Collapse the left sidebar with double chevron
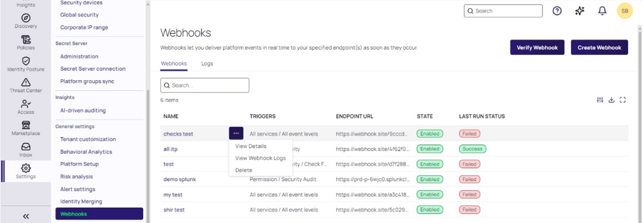The image size is (644, 223). (x=26, y=217)
